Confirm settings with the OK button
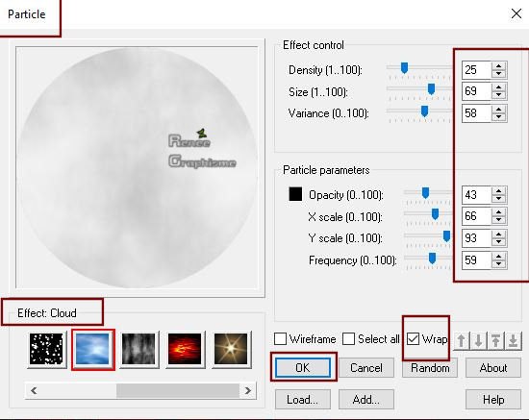 [x=303, y=367]
